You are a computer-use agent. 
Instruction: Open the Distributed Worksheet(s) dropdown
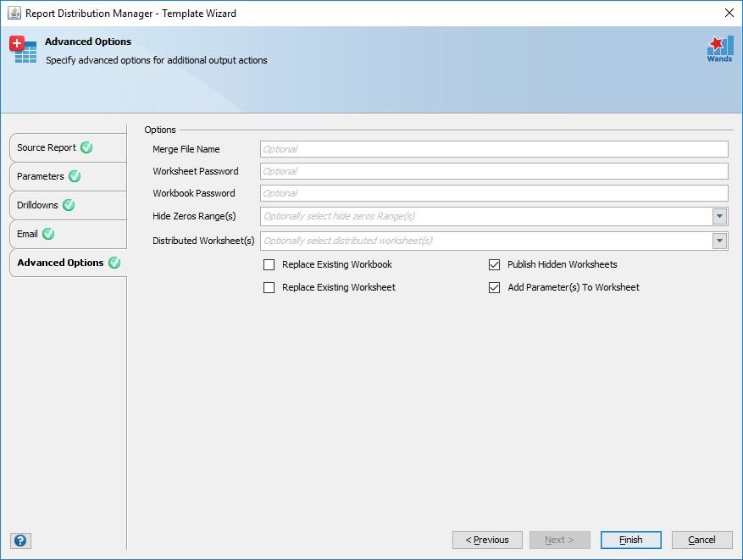721,240
